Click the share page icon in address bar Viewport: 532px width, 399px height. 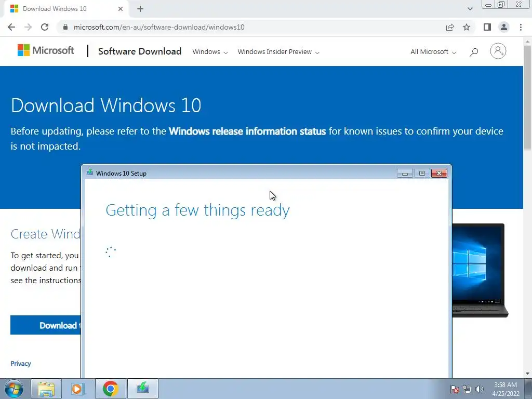(x=450, y=27)
